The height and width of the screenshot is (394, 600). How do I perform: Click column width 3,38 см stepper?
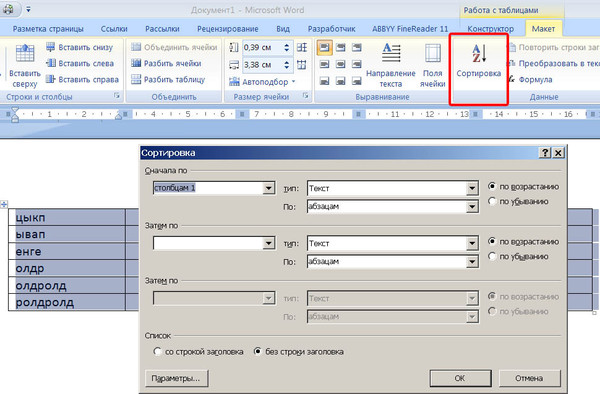(287, 65)
